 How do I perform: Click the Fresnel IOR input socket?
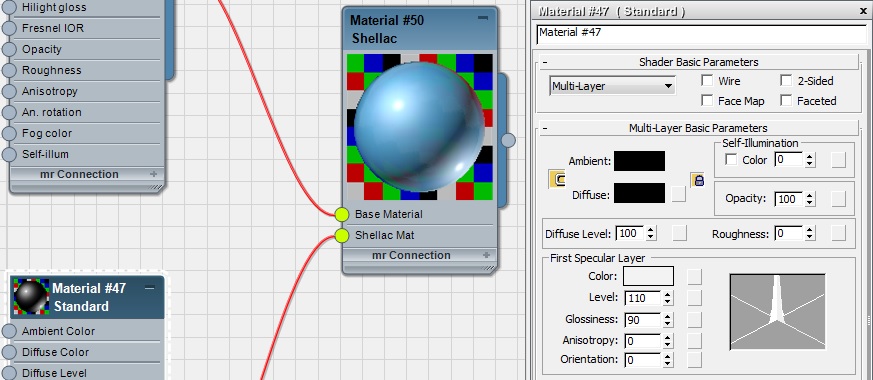9,28
